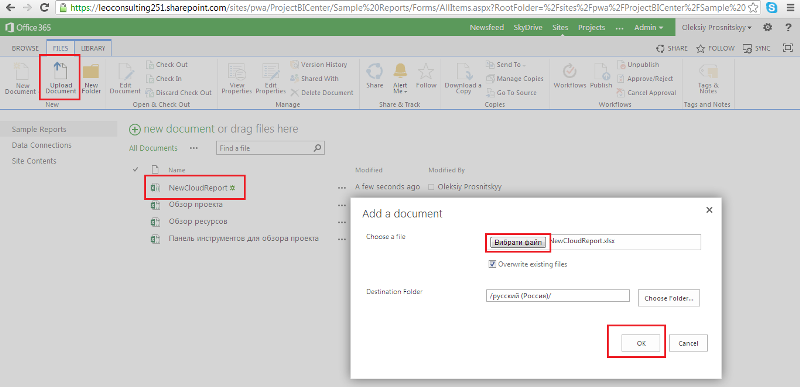Open SkyDrive in the top navigation
Viewport: 800px width, 387px height.
coord(528,28)
